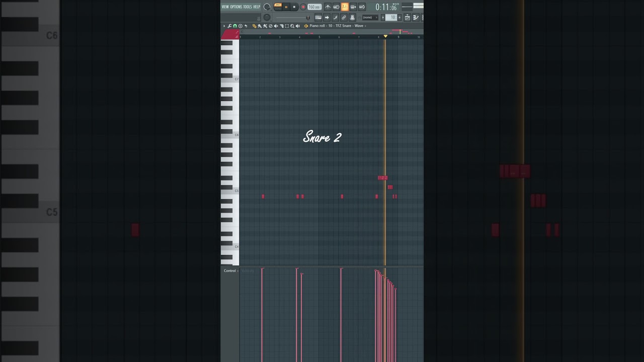Toggle the typing keyboard to piano icon
The image size is (644, 362).
click(x=318, y=18)
